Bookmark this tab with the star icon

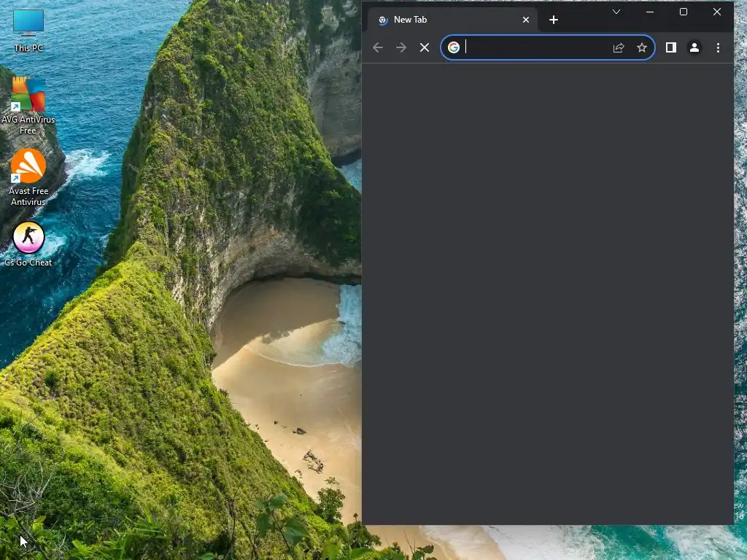(642, 47)
